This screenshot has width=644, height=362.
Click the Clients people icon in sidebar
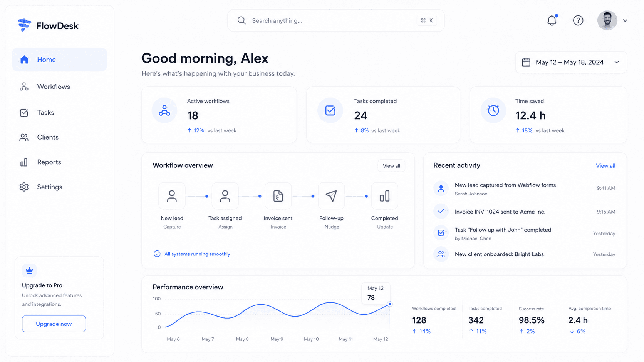[x=24, y=137]
